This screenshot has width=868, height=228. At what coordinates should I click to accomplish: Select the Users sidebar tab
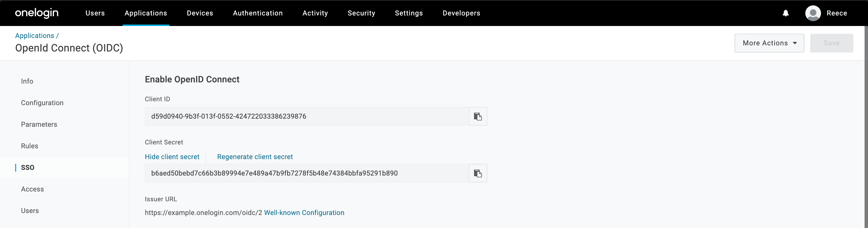(x=30, y=211)
